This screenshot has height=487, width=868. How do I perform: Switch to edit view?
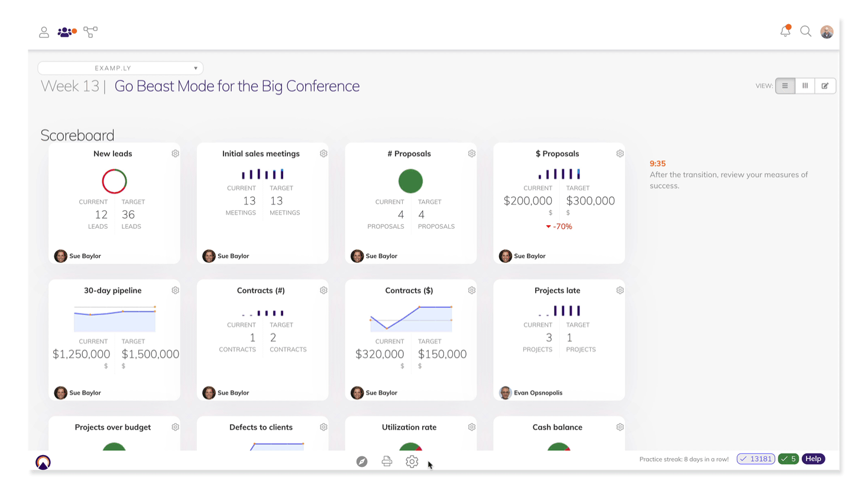coord(825,86)
